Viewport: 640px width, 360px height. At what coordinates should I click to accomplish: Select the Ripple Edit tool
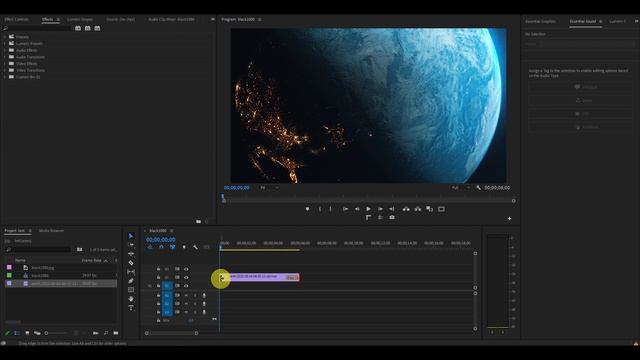coord(131,254)
